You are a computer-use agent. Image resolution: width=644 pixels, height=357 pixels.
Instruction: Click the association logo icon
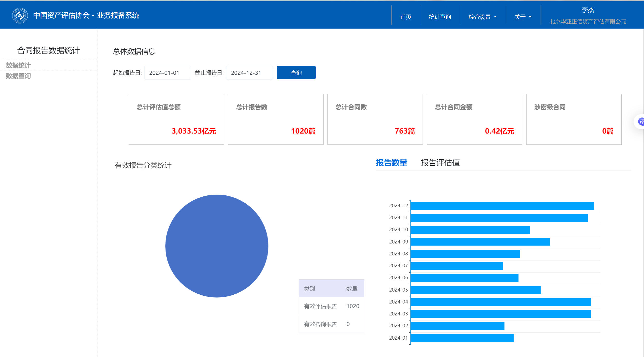coord(20,16)
